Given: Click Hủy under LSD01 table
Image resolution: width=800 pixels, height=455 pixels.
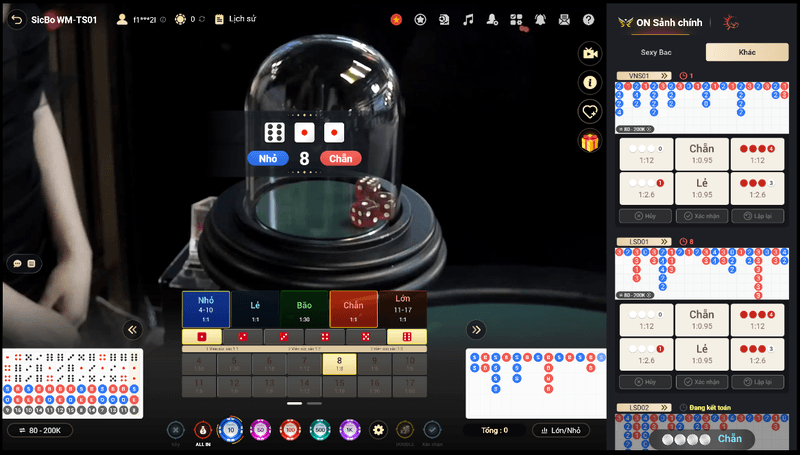Looking at the screenshot, I should (645, 382).
